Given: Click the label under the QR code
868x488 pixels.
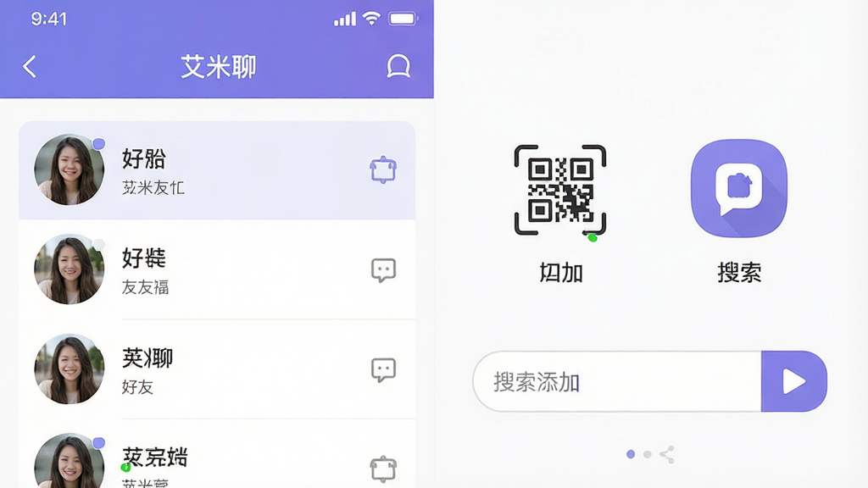Looking at the screenshot, I should (x=561, y=273).
